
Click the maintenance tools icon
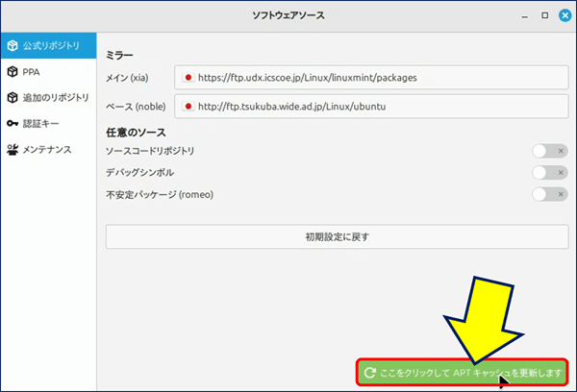point(13,150)
